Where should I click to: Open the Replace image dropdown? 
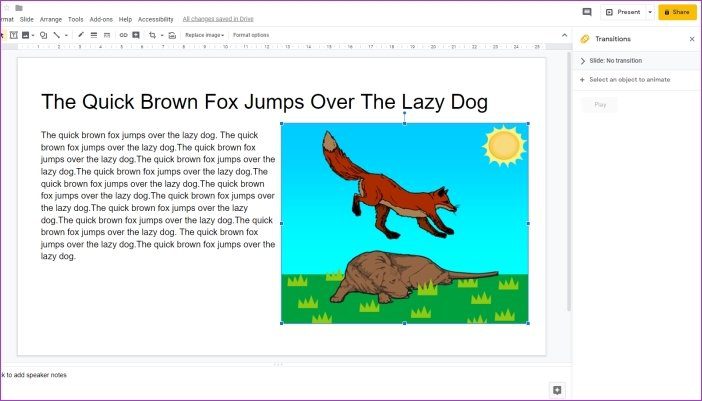point(204,35)
